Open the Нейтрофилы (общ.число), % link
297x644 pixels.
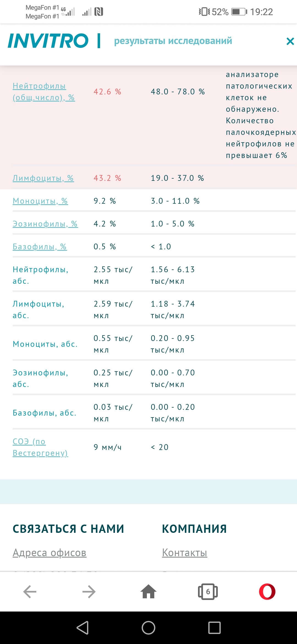tap(44, 92)
